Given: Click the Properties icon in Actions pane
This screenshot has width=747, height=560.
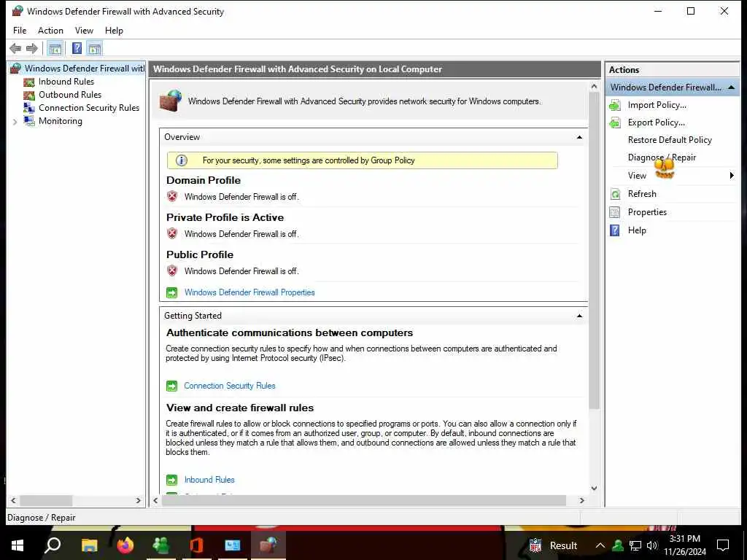Looking at the screenshot, I should (615, 212).
